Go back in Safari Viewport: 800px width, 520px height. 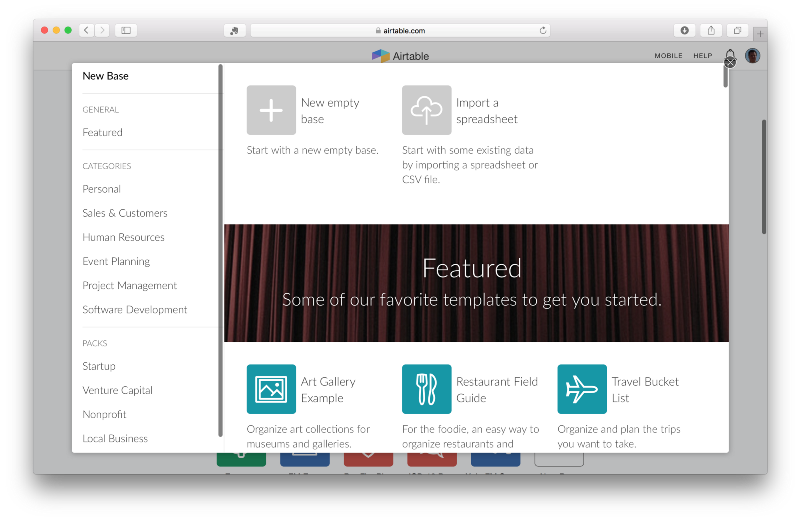coord(87,30)
